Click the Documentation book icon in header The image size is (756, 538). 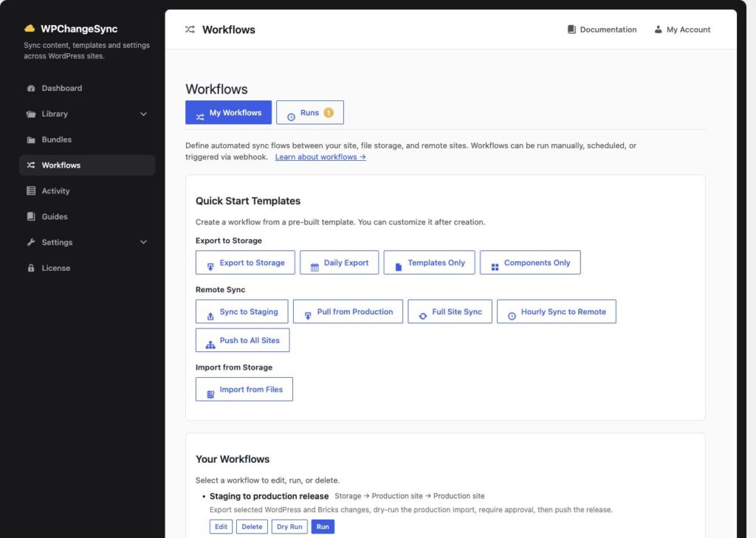572,30
